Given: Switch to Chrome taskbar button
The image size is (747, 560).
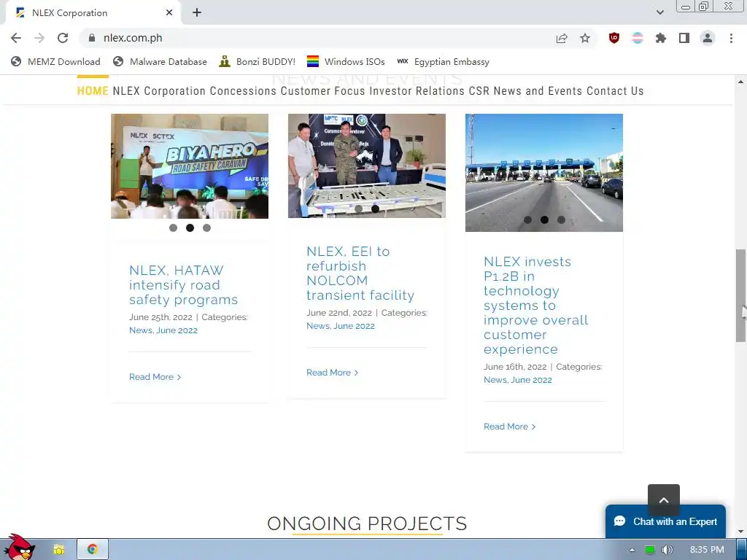Looking at the screenshot, I should point(93,550).
